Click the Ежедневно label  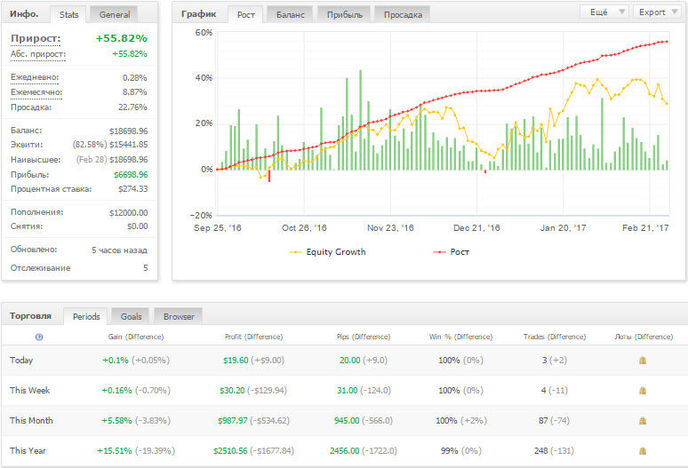coord(35,77)
